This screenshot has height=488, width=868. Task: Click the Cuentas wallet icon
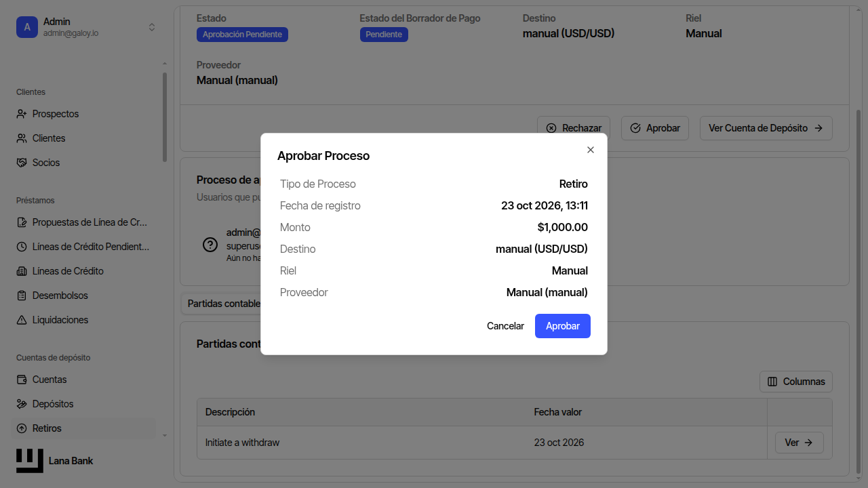22,380
